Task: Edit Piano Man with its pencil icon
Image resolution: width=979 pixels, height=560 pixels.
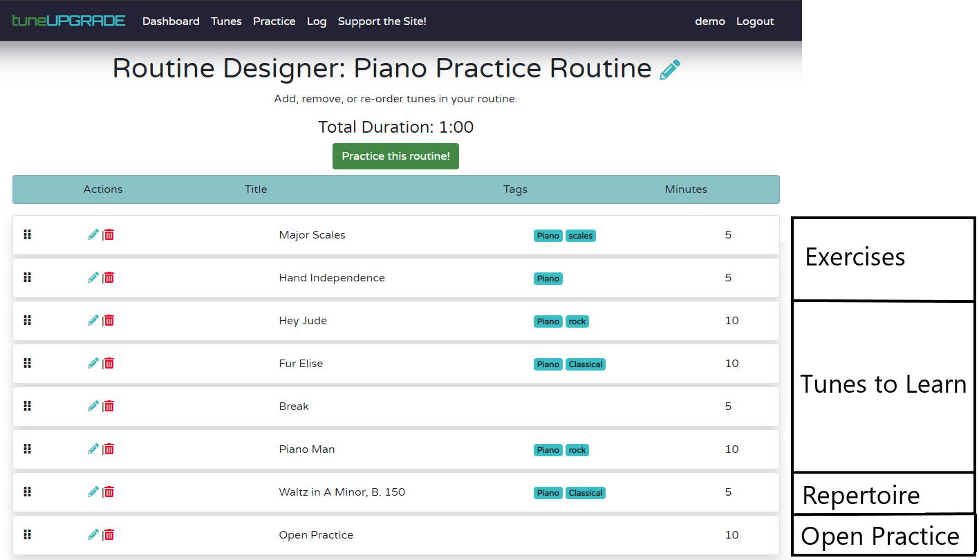Action: point(93,449)
